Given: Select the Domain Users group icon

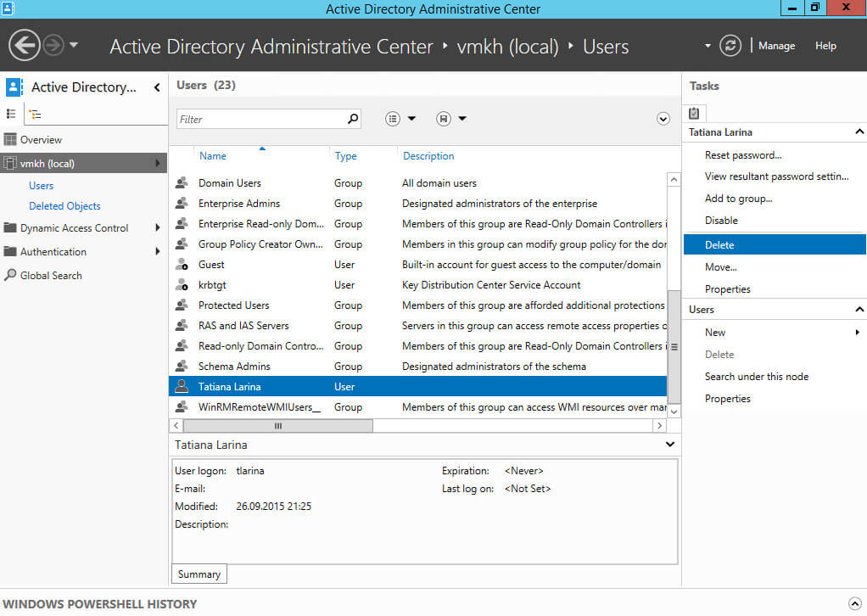Looking at the screenshot, I should pos(182,183).
